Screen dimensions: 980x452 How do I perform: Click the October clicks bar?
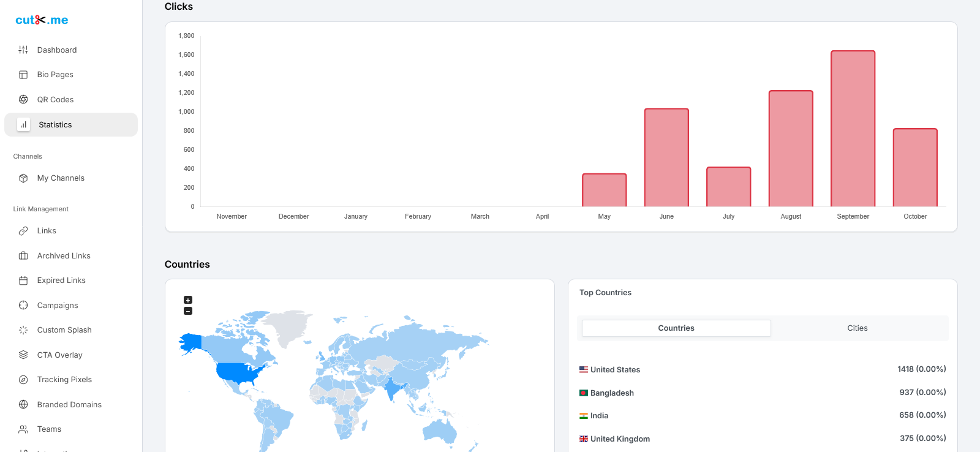pos(915,168)
